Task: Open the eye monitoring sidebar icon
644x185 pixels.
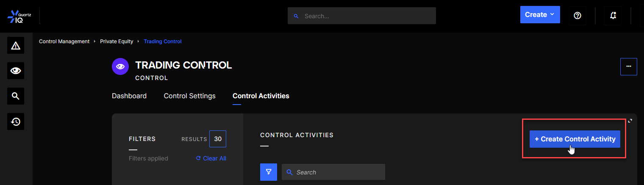Action: tap(16, 71)
